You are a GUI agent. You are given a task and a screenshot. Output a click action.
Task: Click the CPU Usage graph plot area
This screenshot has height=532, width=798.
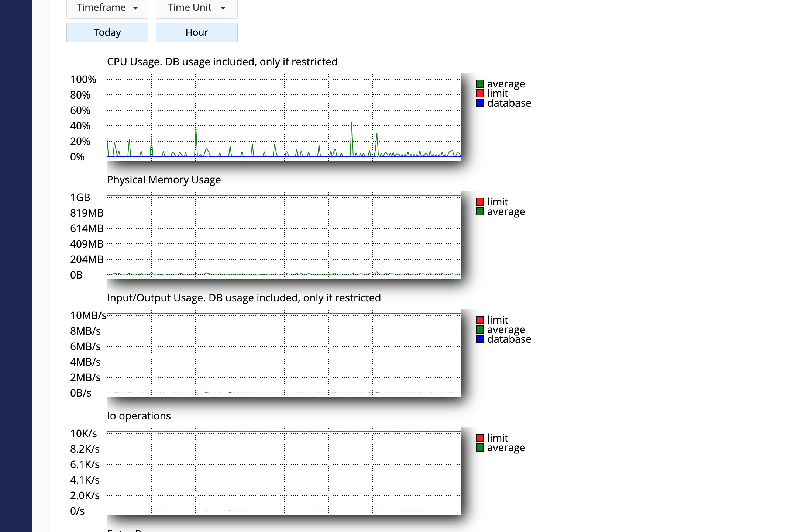[284, 117]
